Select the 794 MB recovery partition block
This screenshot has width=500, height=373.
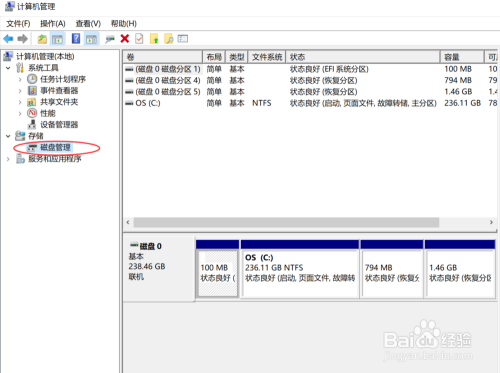click(392, 268)
